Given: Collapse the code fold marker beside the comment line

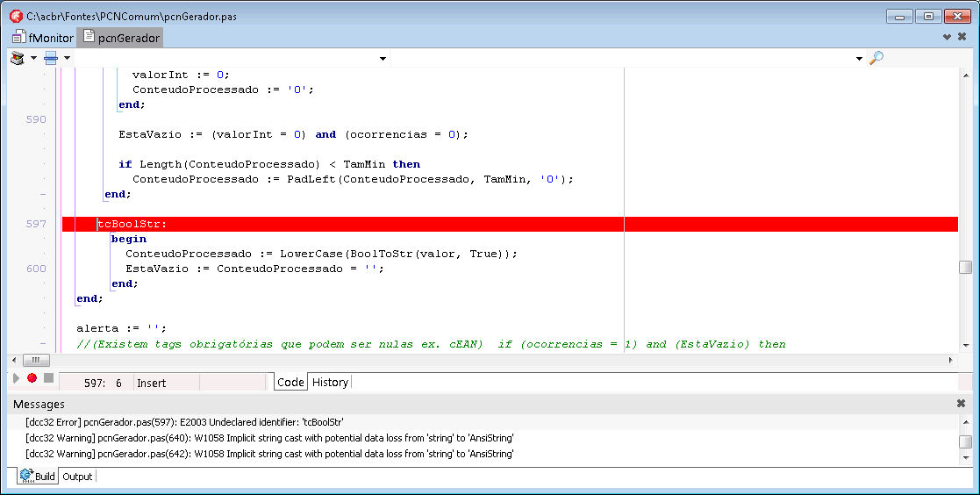Looking at the screenshot, I should pos(42,344).
